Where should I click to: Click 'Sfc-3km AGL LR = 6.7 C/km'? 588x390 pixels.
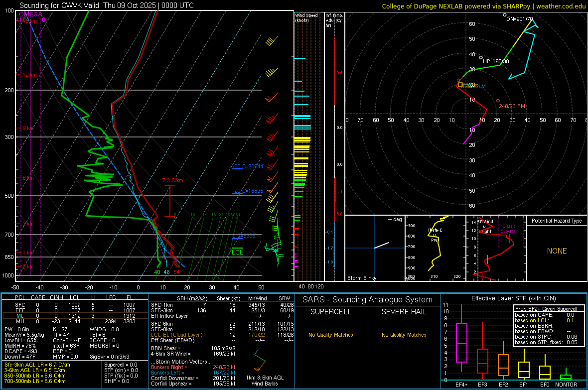point(37,365)
